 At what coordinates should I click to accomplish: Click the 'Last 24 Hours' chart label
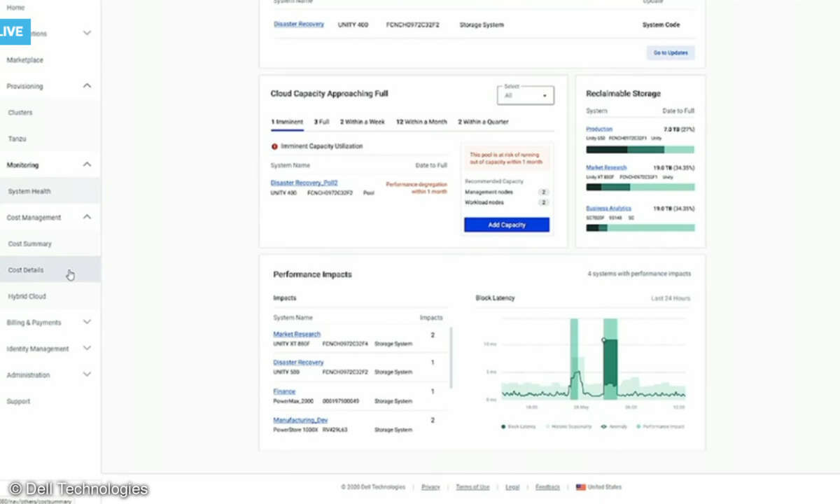coord(671,298)
